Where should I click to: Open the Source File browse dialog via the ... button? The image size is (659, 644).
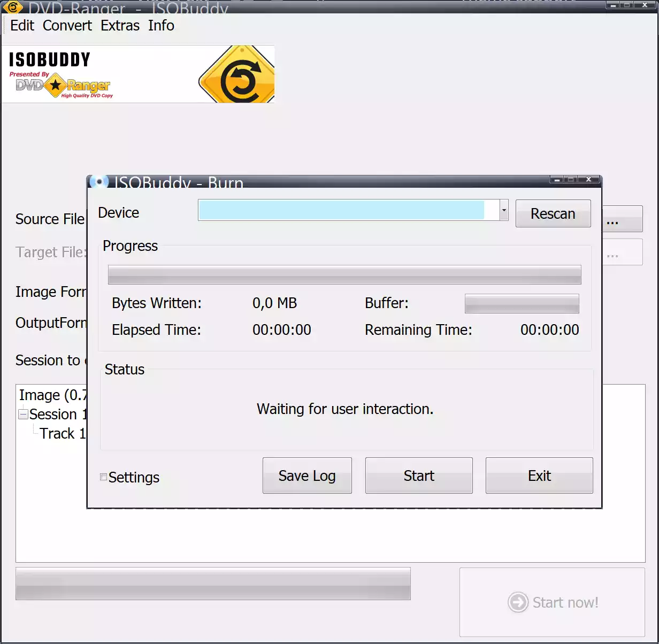623,219
